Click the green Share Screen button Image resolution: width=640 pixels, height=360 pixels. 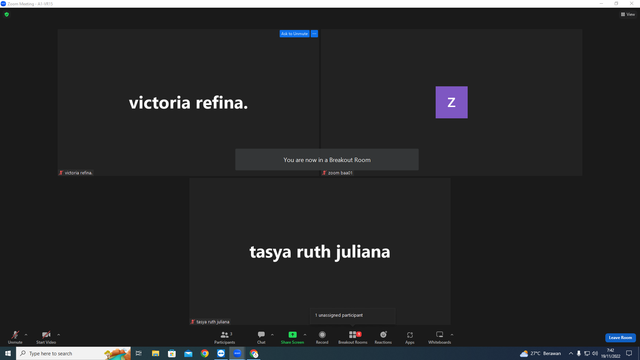(x=292, y=337)
